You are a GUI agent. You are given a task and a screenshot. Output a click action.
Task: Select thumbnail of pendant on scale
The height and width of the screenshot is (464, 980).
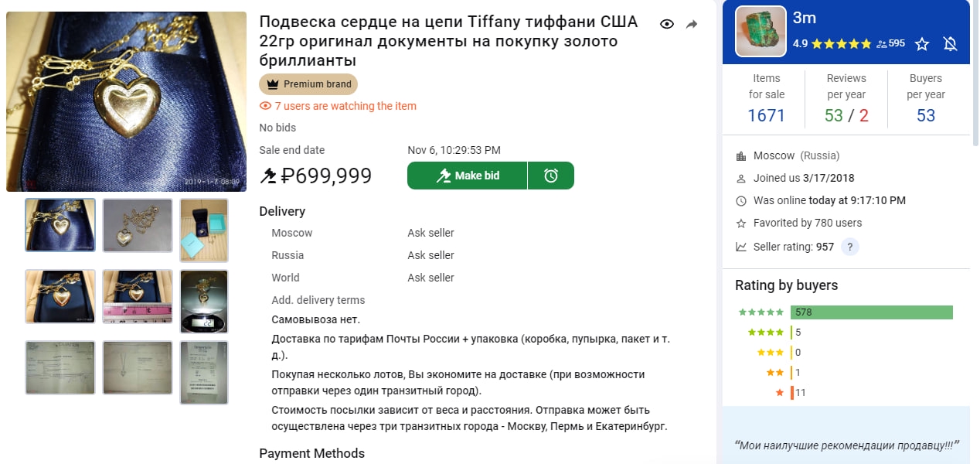click(x=204, y=296)
